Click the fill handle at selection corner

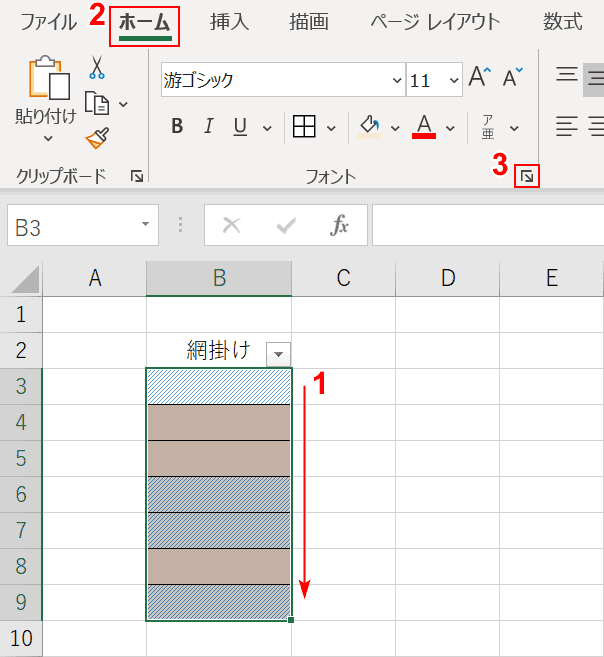tap(291, 620)
